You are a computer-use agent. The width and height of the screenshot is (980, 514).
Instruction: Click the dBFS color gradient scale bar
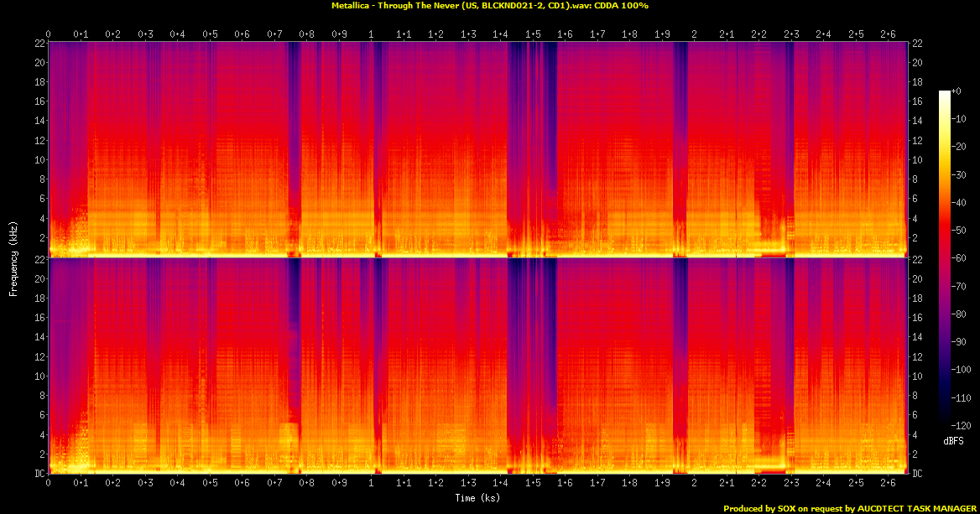click(x=945, y=258)
